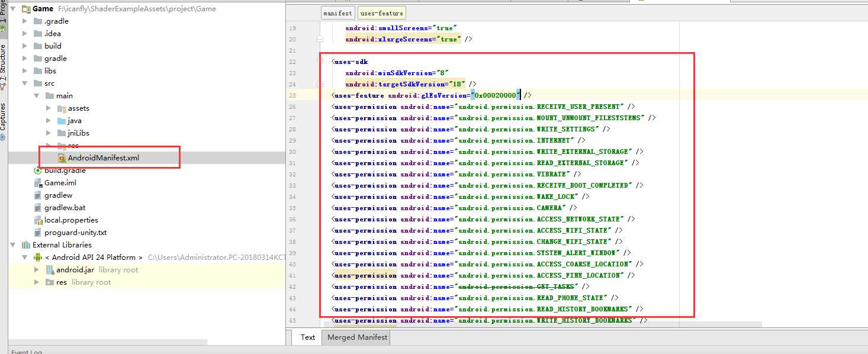Toggle fold marker at line 20
The width and height of the screenshot is (868, 354).
click(320, 39)
